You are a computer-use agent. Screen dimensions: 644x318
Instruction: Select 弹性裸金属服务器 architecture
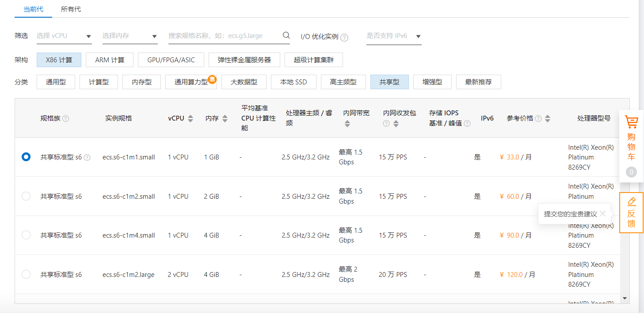244,60
